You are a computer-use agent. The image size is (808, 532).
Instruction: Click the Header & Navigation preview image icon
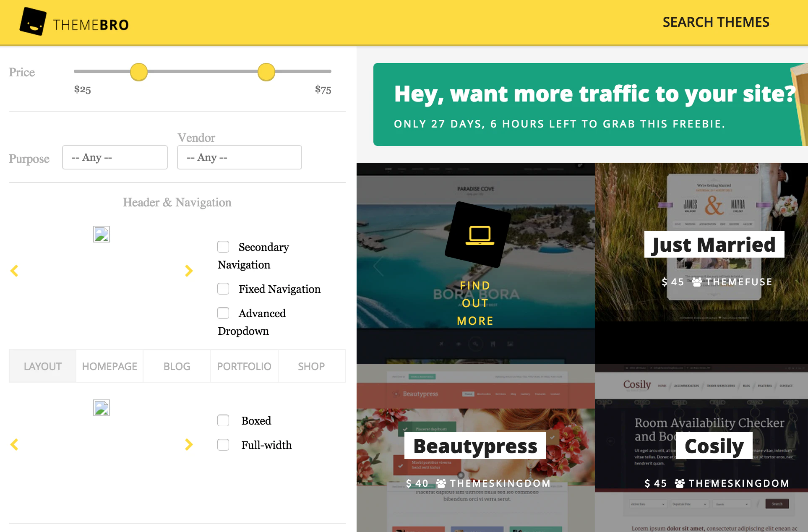tap(102, 234)
